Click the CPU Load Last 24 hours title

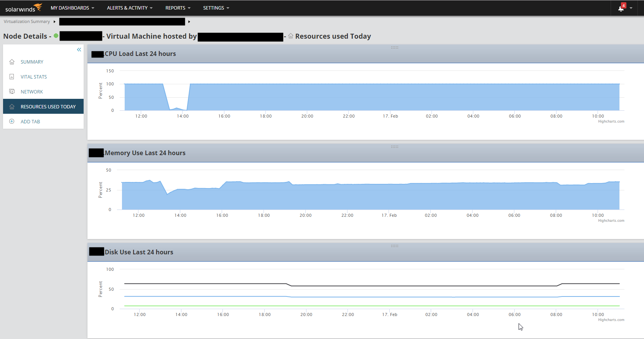click(x=140, y=54)
